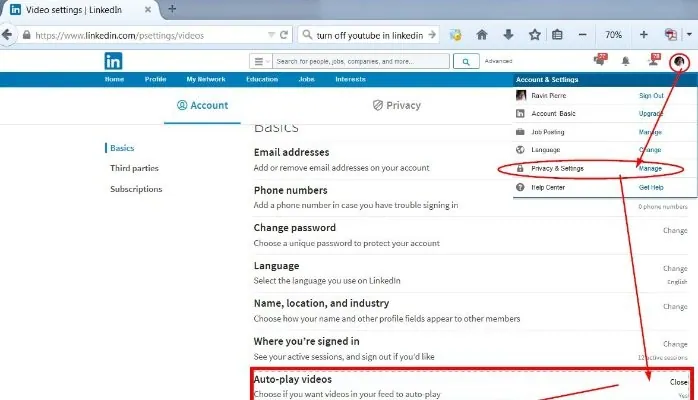Click the profile avatar menu icon

679,61
